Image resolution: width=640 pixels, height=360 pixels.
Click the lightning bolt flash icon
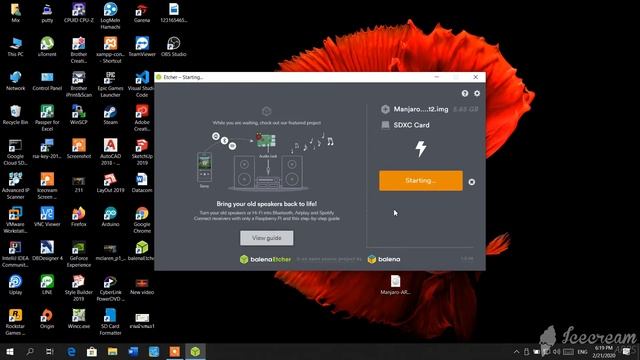(x=421, y=149)
